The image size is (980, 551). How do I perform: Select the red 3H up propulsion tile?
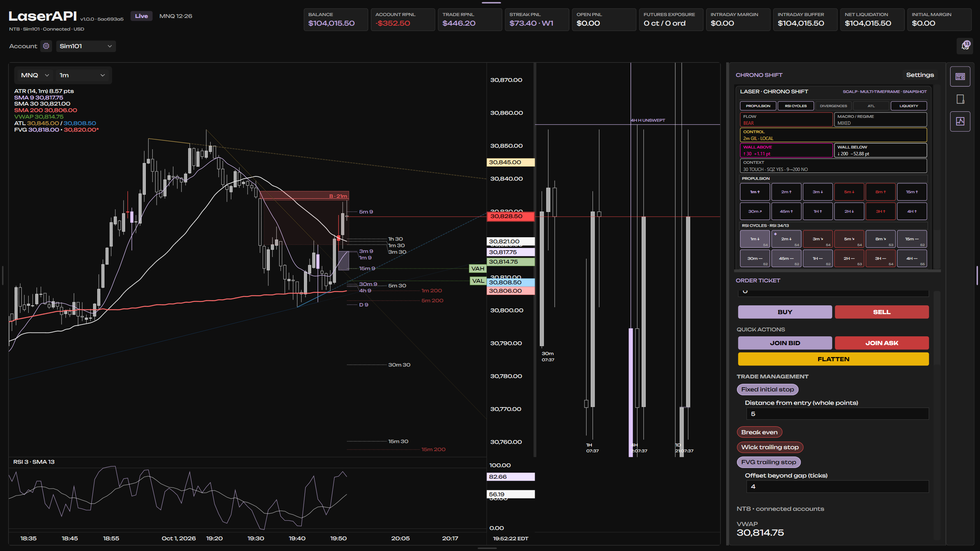point(880,212)
